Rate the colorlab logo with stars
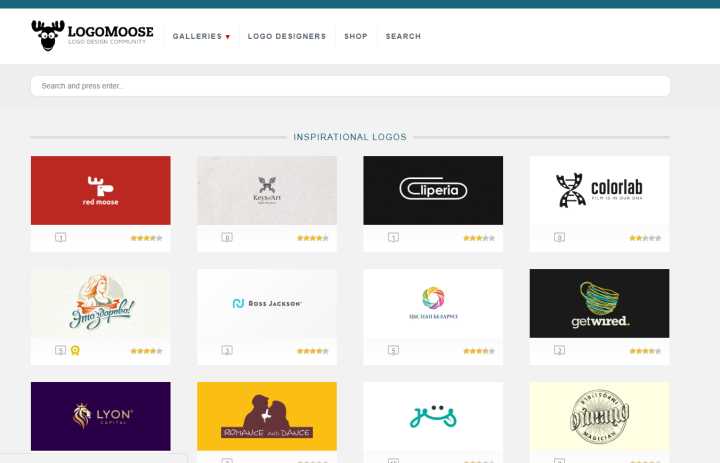720x463 pixels. tap(645, 238)
